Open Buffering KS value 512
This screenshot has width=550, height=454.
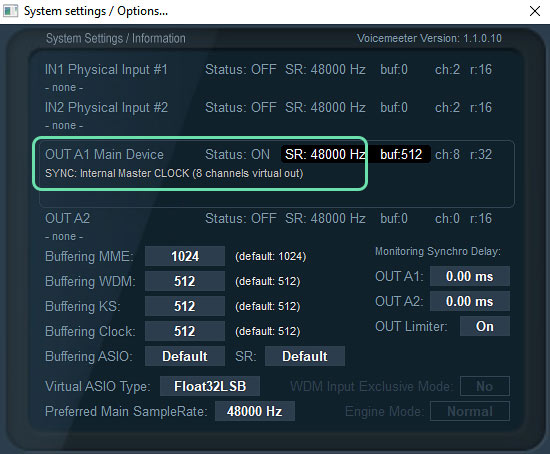pyautogui.click(x=185, y=306)
